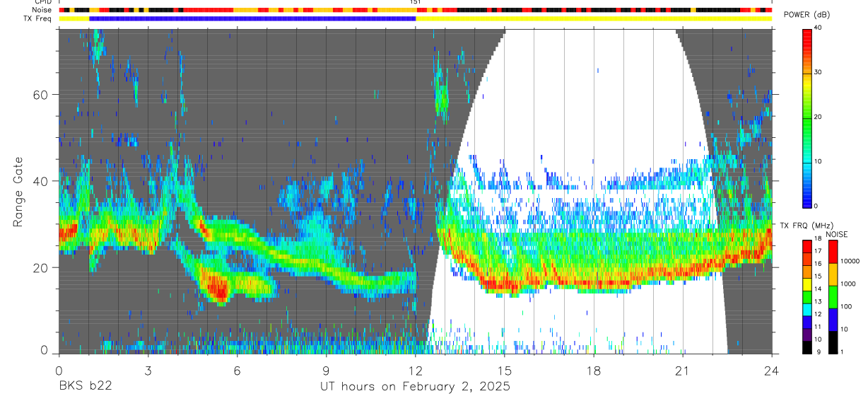Click the Noise row label at top
Image resolution: width=868 pixels, height=401 pixels.
pos(43,10)
